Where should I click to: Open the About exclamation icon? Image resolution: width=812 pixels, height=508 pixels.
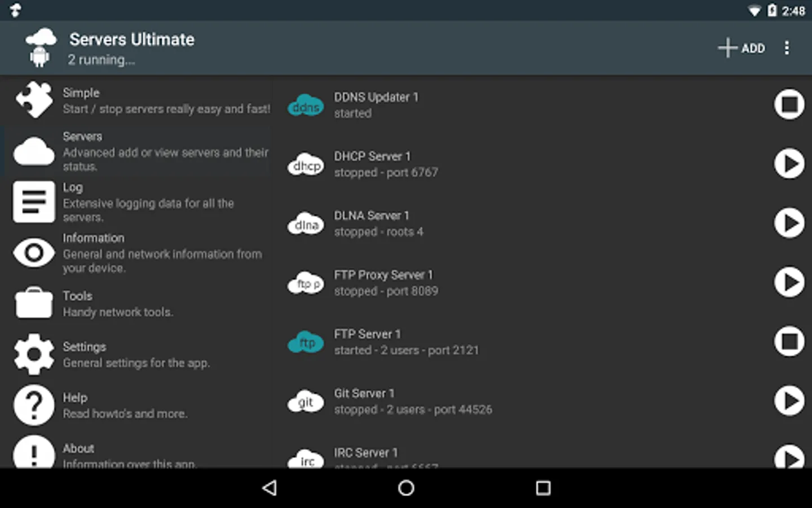34,452
